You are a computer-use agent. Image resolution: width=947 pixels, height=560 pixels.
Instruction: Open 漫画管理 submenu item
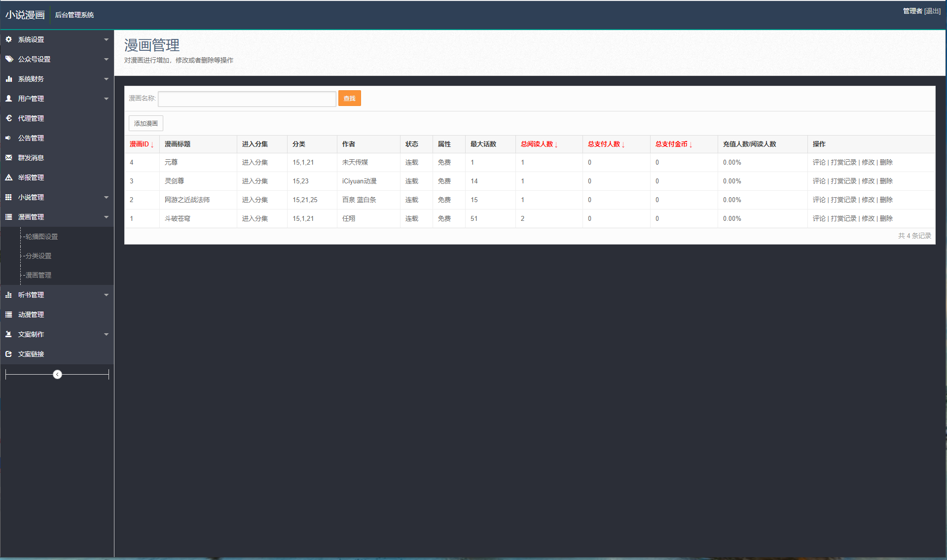38,275
